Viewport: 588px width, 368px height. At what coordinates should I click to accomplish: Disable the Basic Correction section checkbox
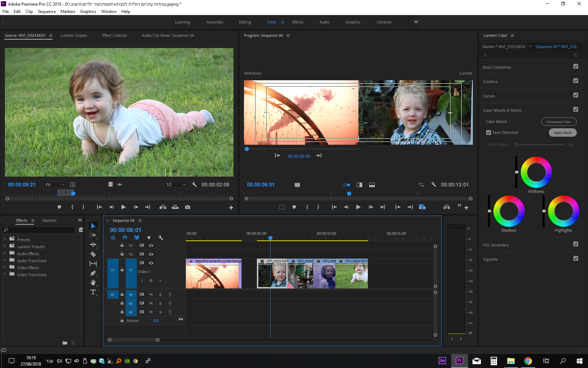pyautogui.click(x=576, y=67)
